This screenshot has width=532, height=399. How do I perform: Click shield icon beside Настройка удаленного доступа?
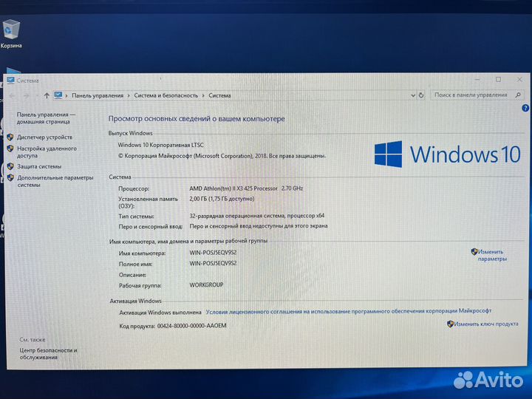coord(10,149)
